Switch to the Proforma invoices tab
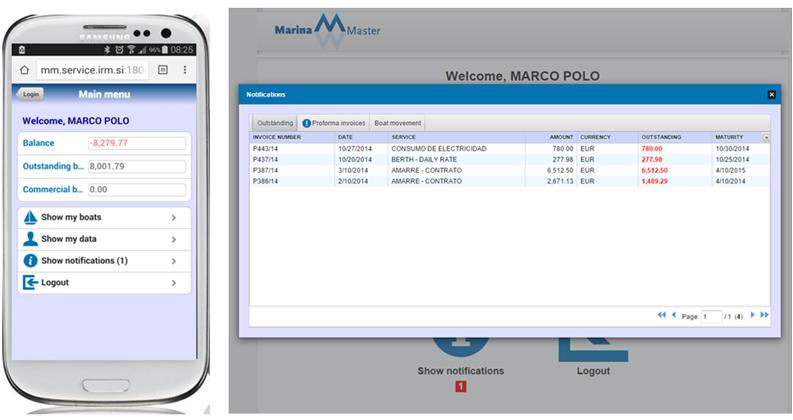Image resolution: width=793 pixels, height=420 pixels. (334, 123)
